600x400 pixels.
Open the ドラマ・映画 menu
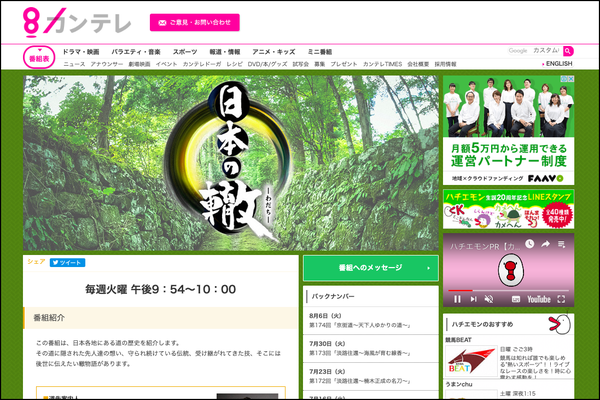81,50
